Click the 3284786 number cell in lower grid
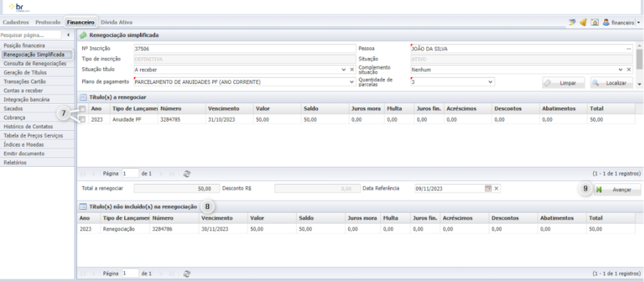This screenshot has height=282, width=644. point(174,229)
